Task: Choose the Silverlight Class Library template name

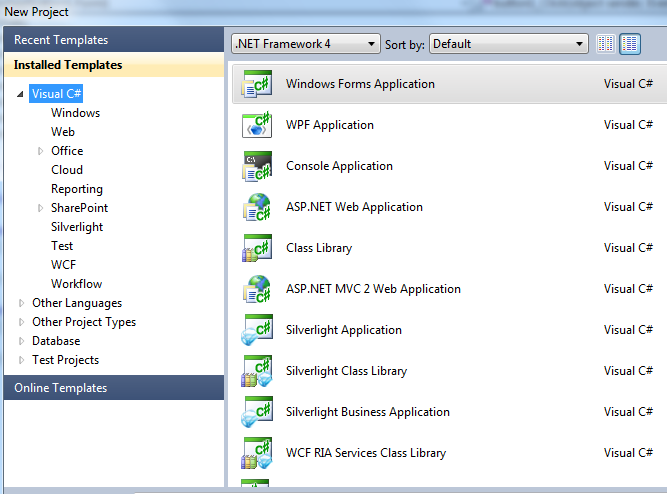Action: 346,371
